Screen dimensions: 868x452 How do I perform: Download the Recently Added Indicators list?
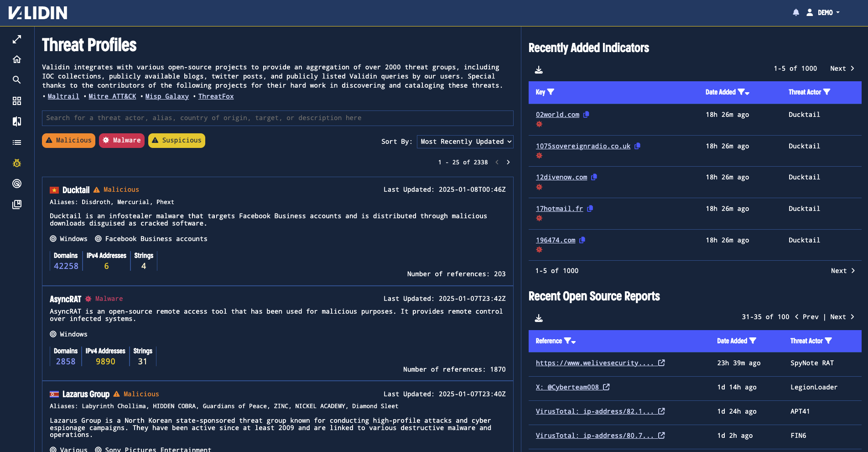point(539,70)
